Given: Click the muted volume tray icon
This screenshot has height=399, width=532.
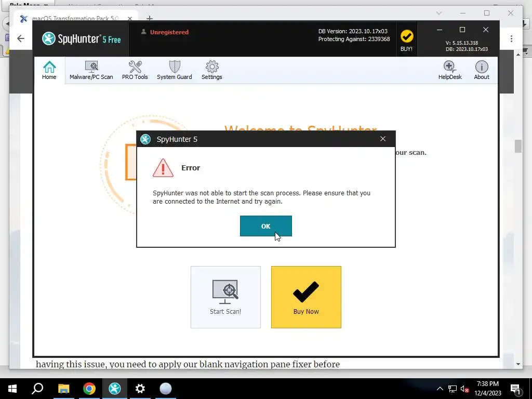Looking at the screenshot, I should (464, 389).
